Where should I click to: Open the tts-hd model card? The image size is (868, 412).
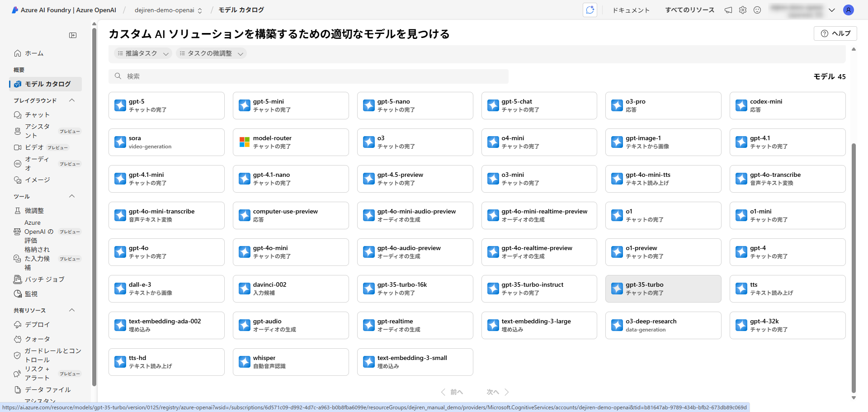(166, 362)
